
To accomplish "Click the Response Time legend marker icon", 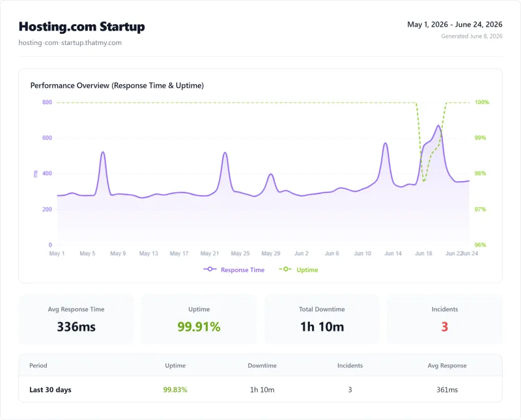I will tap(210, 269).
